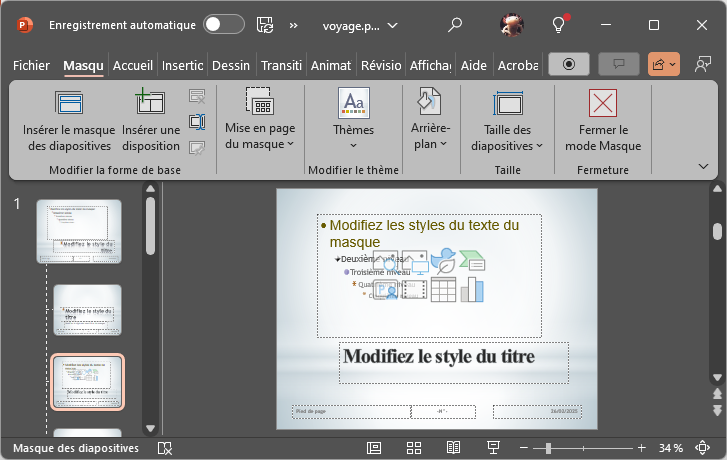This screenshot has height=460, width=727.
Task: Click the next slide double-arrow button
Action: point(717,410)
